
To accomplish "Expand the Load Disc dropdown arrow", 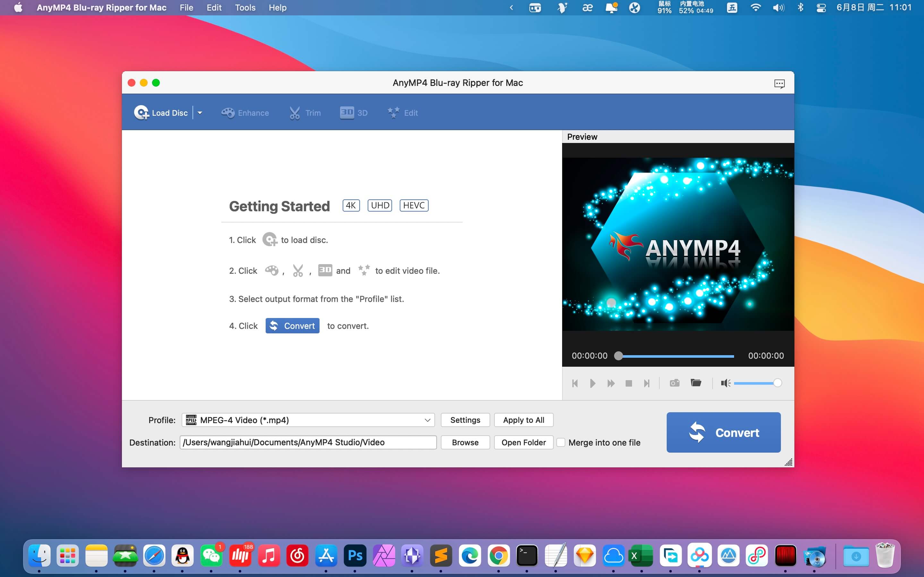I will click(200, 113).
